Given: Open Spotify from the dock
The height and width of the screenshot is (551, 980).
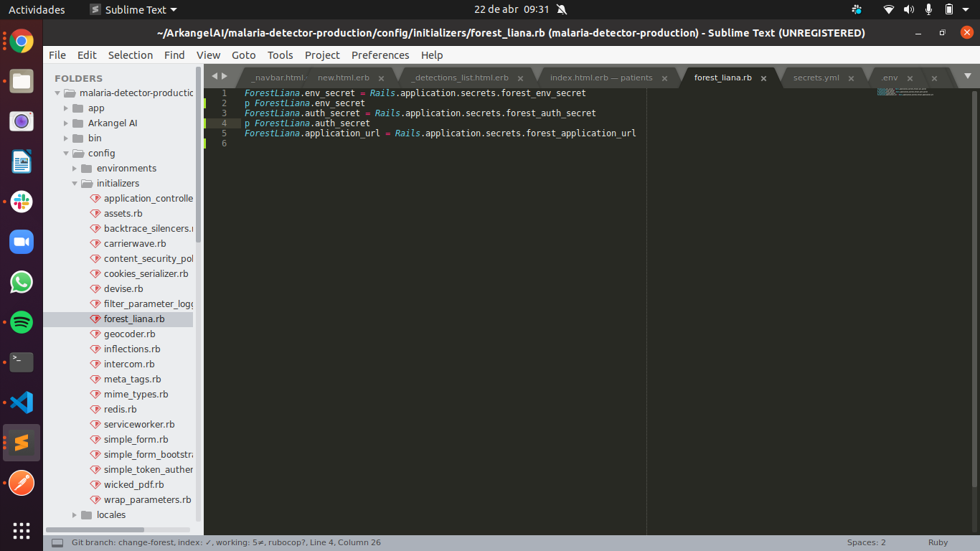Looking at the screenshot, I should pos(22,322).
